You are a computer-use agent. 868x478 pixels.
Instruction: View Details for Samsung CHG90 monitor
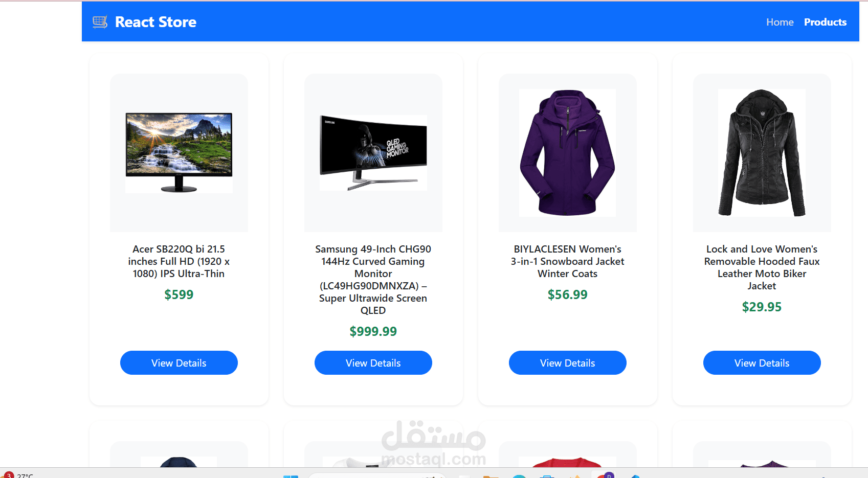pos(373,363)
